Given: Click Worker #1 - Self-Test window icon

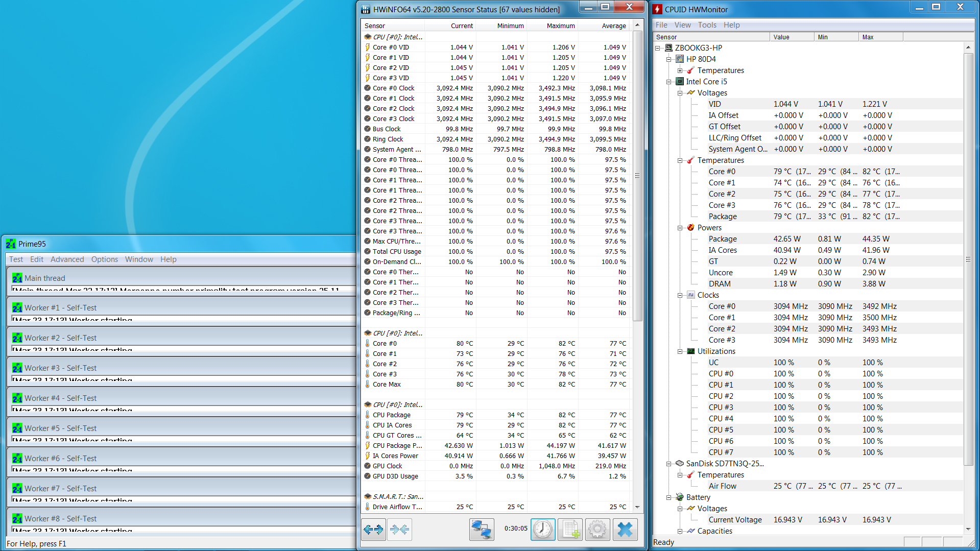Looking at the screenshot, I should click(x=17, y=308).
